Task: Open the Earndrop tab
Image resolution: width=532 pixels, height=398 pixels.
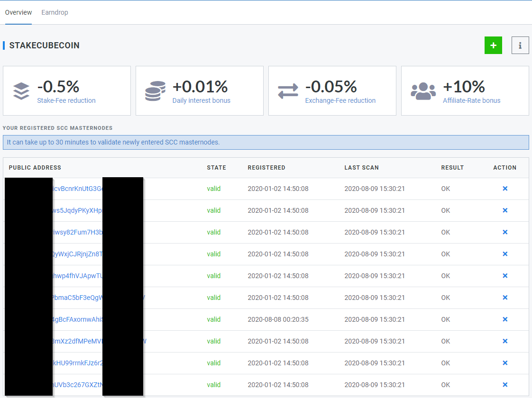Action: click(x=55, y=12)
